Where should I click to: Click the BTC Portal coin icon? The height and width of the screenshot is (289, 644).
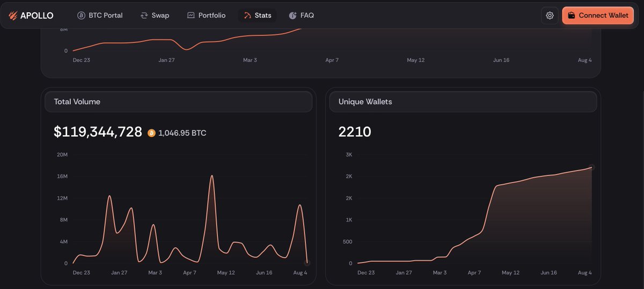coord(82,16)
